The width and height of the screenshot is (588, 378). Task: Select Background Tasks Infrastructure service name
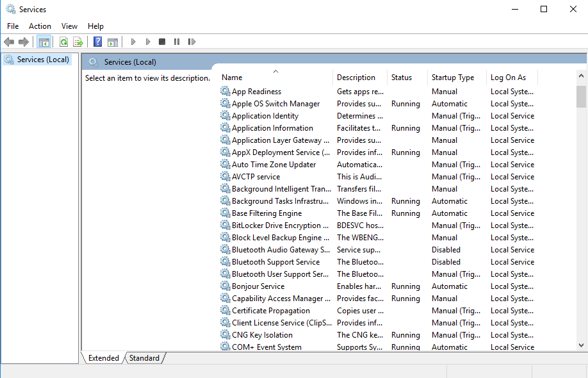(280, 201)
